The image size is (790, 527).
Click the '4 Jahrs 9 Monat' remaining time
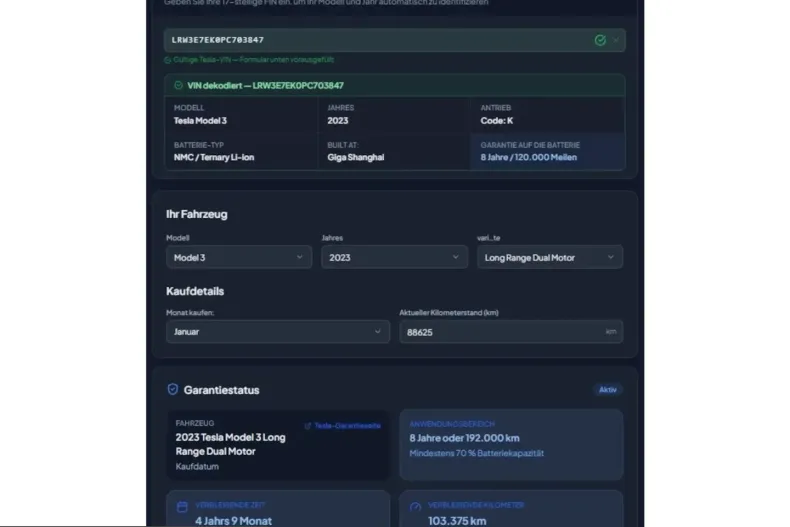[233, 520]
